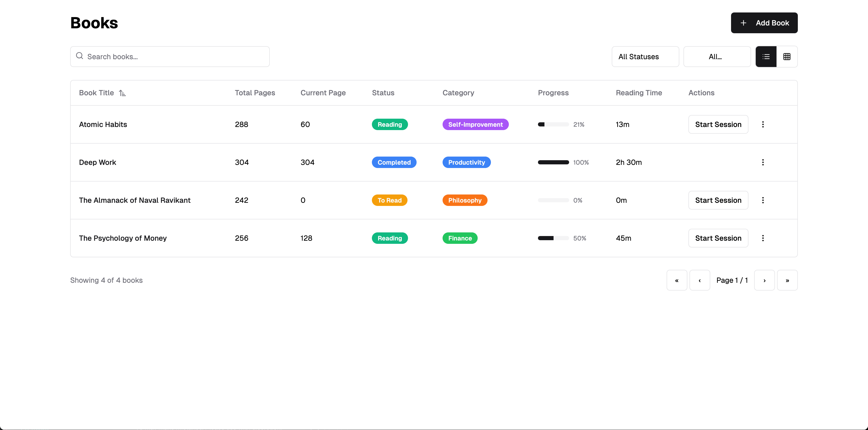This screenshot has height=430, width=868.
Task: Go to the first page
Action: click(x=677, y=280)
